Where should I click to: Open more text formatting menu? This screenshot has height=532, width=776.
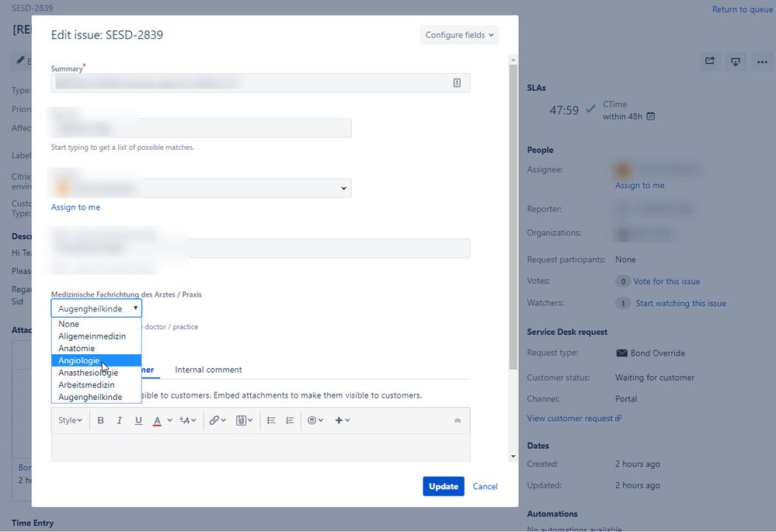click(x=188, y=420)
